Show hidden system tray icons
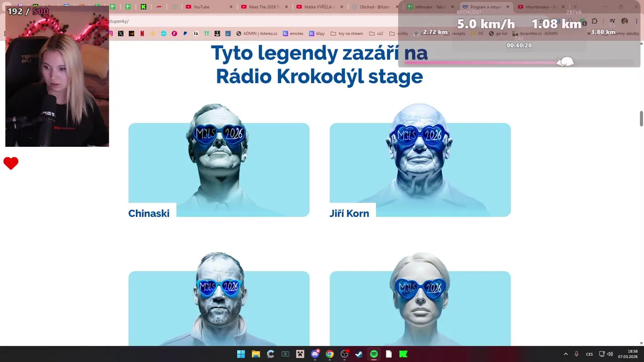 coord(566,354)
